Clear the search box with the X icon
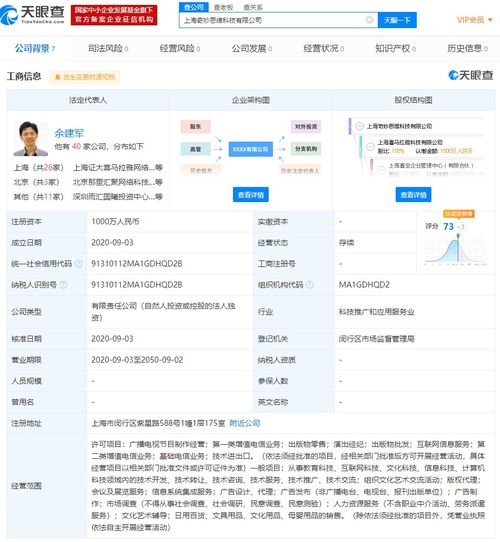Image resolution: width=500 pixels, height=542 pixels. [x=369, y=20]
